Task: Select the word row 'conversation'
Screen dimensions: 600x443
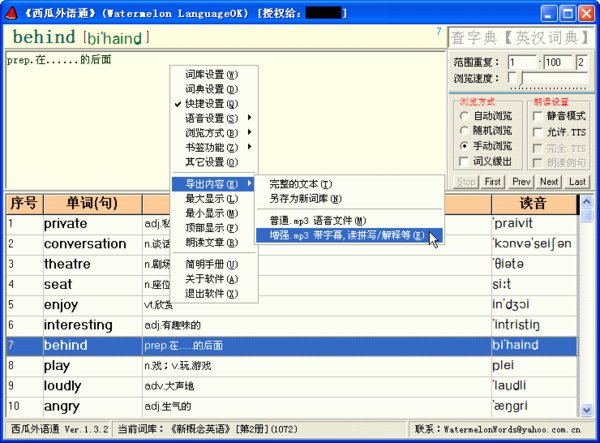Action: [292, 244]
